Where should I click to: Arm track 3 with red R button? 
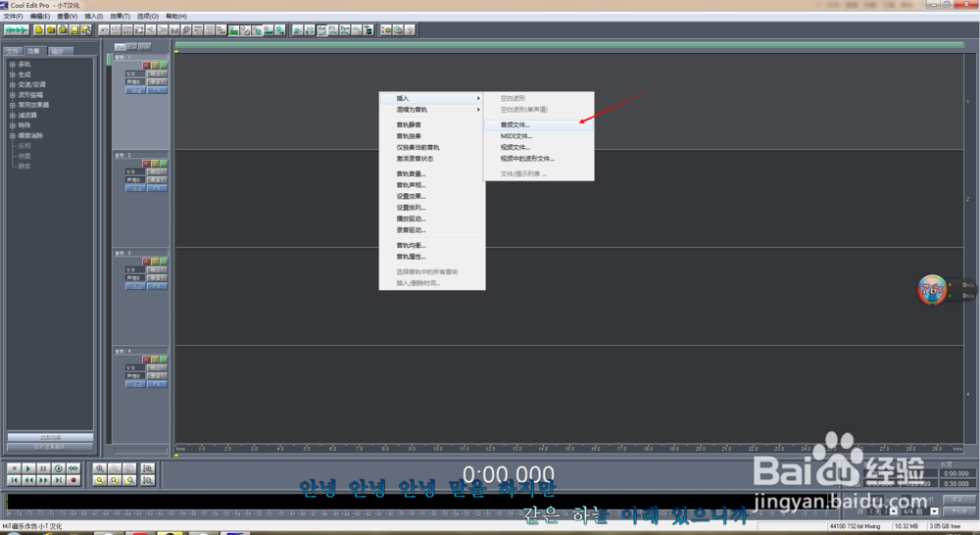(x=146, y=262)
